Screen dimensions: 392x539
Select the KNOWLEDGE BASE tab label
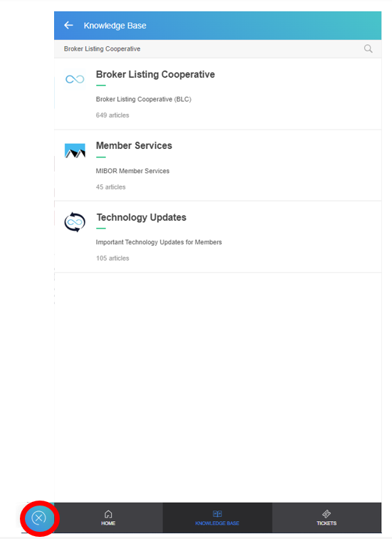click(217, 523)
